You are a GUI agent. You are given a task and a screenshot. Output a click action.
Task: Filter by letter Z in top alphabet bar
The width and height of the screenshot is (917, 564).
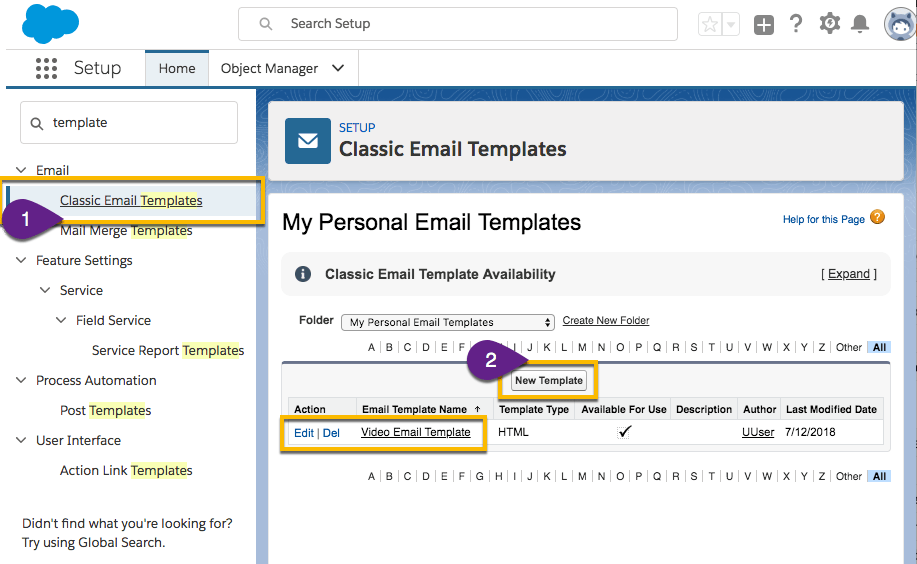pyautogui.click(x=822, y=348)
